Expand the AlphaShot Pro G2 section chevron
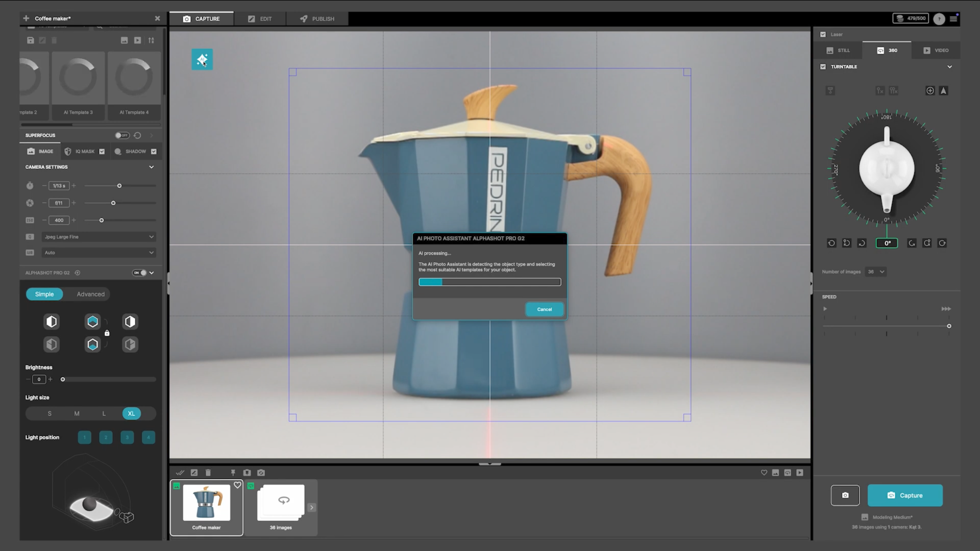980x551 pixels. point(152,273)
